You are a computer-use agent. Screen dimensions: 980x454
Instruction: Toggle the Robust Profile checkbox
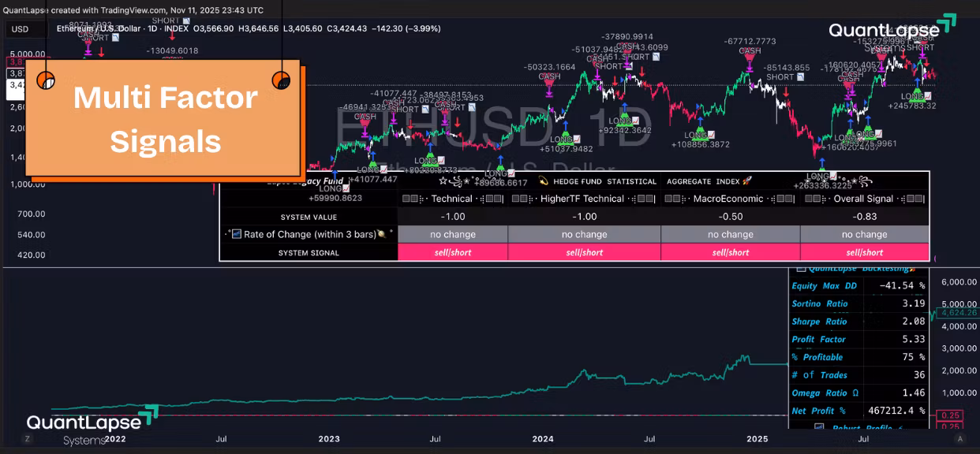click(x=818, y=428)
